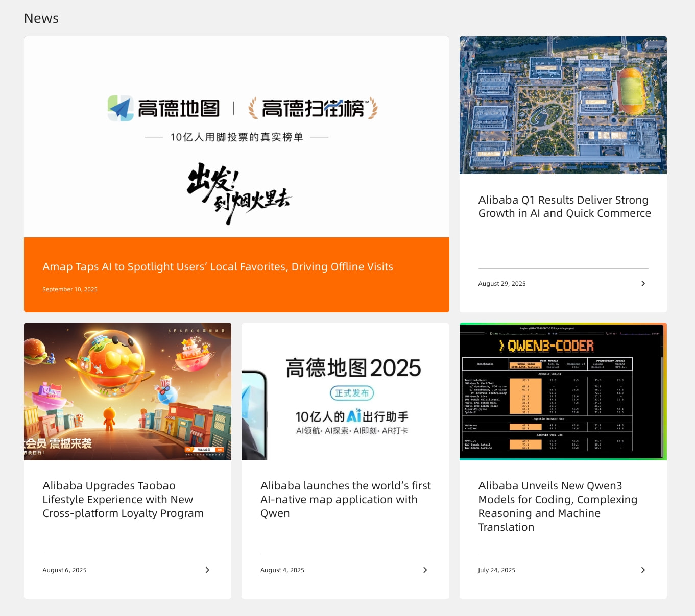Image resolution: width=695 pixels, height=616 pixels.
Task: Click the Alibaba campus aerial photo thumbnail
Action: (563, 105)
